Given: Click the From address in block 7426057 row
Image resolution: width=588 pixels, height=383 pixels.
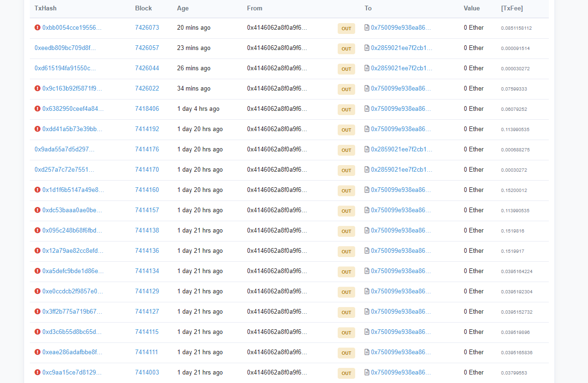Looking at the screenshot, I should (x=277, y=48).
